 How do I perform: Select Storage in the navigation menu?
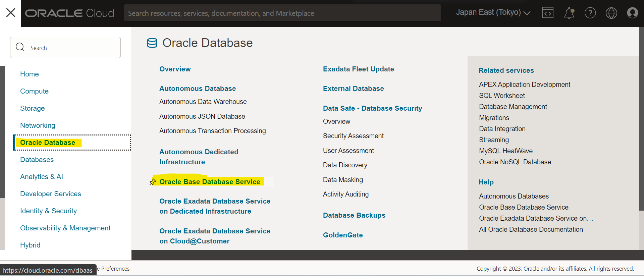32,108
